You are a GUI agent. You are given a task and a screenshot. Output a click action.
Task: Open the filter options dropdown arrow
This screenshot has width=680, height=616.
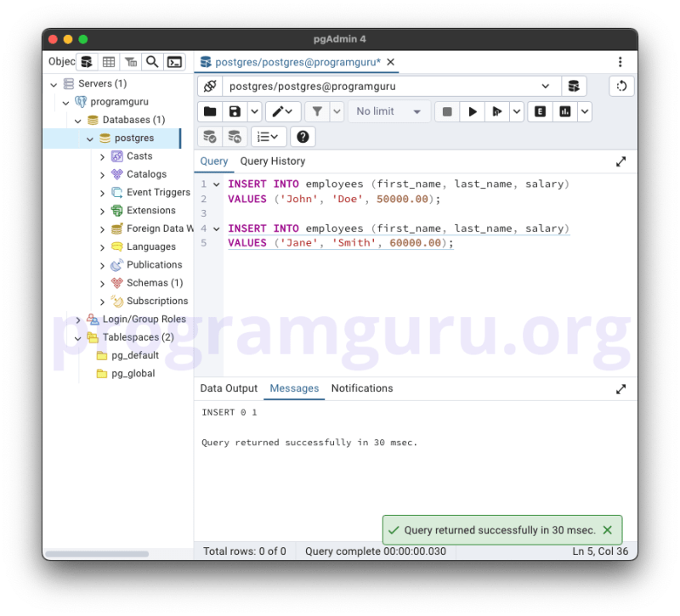click(x=337, y=112)
